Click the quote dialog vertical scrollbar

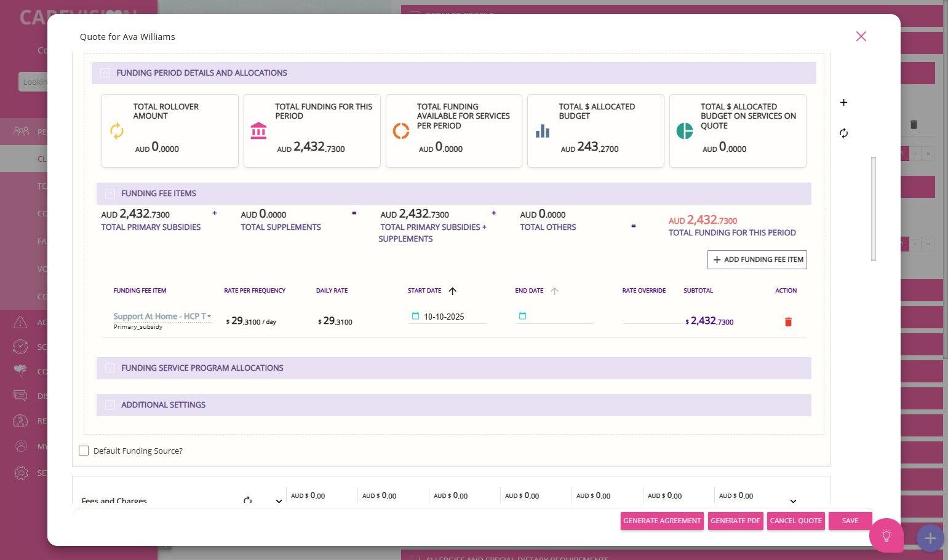point(873,209)
